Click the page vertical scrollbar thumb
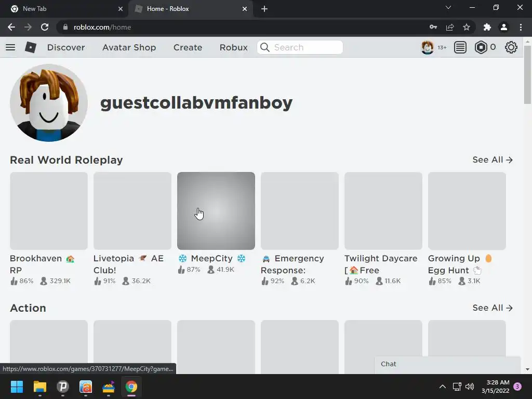This screenshot has width=532, height=399. pos(527,75)
